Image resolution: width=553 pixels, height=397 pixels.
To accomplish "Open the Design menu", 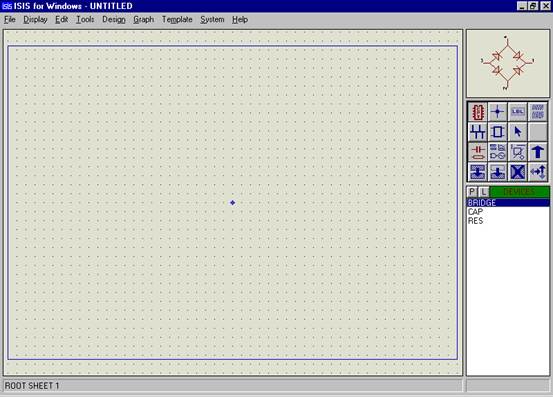I will pos(114,20).
